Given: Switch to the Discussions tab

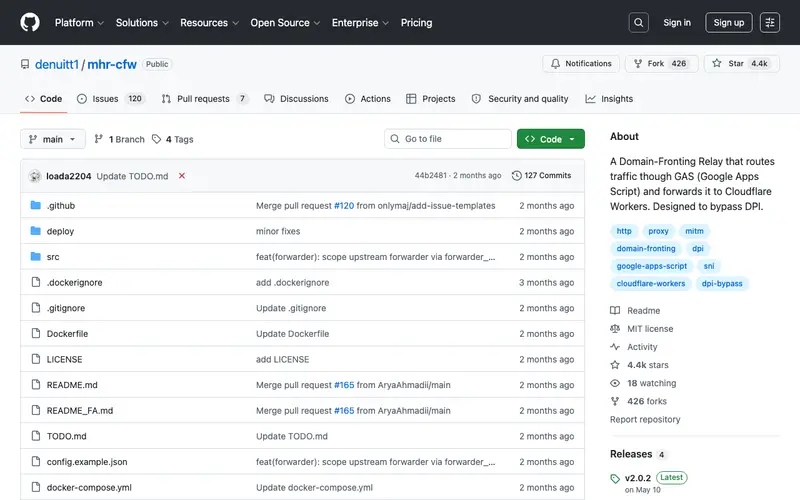Looking at the screenshot, I should [296, 98].
